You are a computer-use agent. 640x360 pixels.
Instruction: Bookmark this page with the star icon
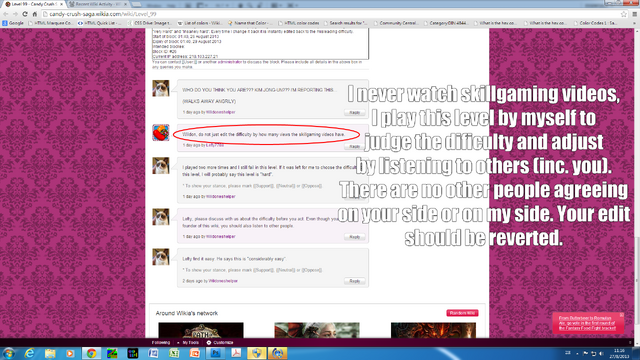(624, 14)
